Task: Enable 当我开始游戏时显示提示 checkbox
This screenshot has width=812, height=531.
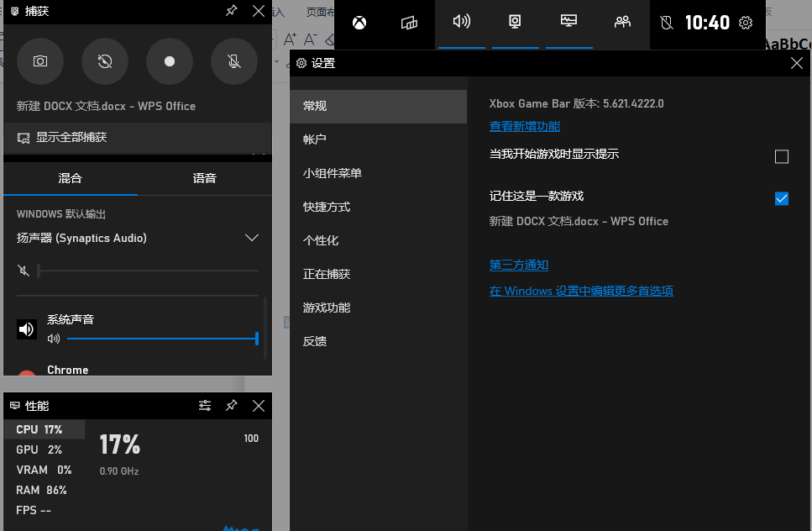Action: pyautogui.click(x=782, y=156)
